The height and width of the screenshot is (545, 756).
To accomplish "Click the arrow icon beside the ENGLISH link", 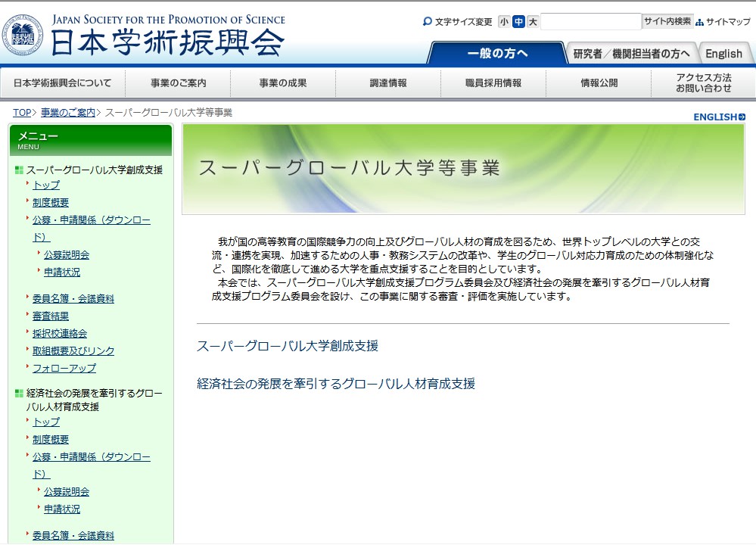I will click(742, 117).
